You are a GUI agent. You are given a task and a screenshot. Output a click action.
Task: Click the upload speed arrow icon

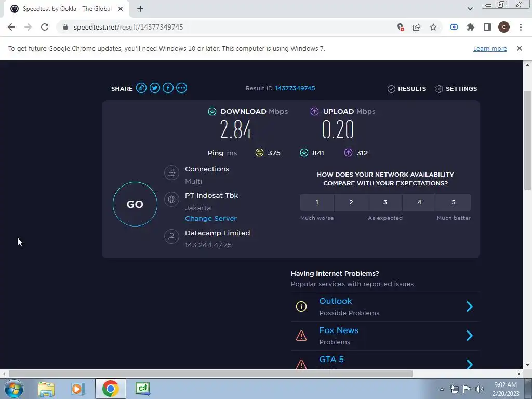[x=314, y=111]
